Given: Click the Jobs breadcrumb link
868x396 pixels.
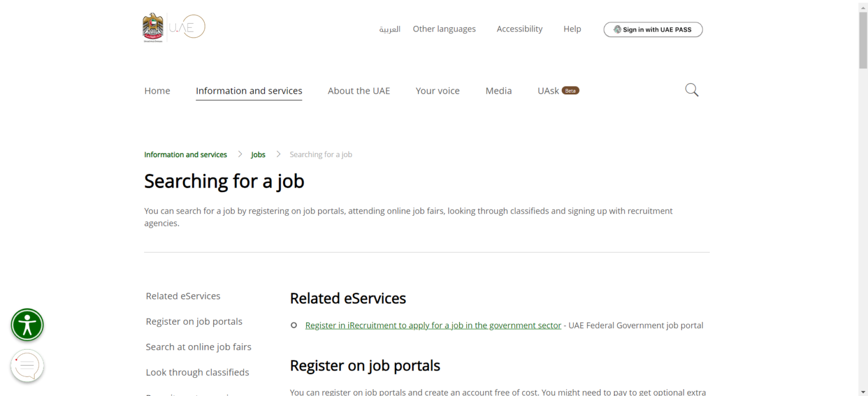Looking at the screenshot, I should [x=258, y=154].
